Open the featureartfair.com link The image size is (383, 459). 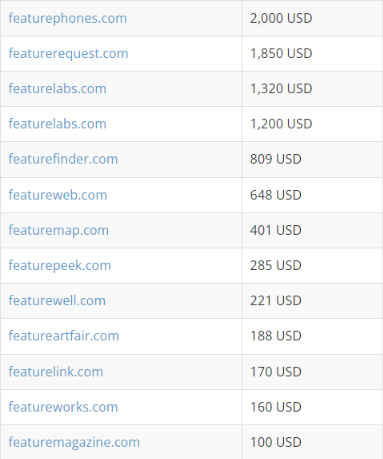click(64, 336)
